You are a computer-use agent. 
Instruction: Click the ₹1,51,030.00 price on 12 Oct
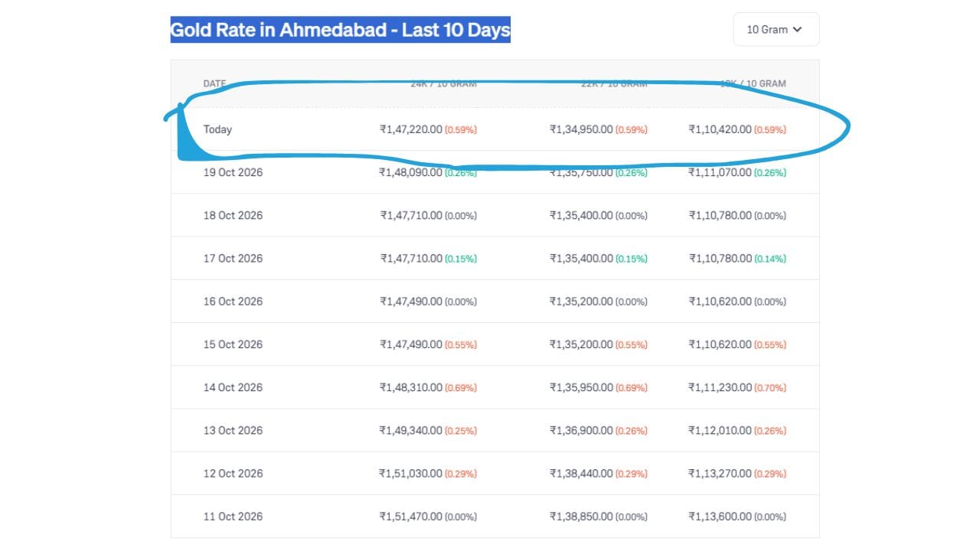[410, 473]
